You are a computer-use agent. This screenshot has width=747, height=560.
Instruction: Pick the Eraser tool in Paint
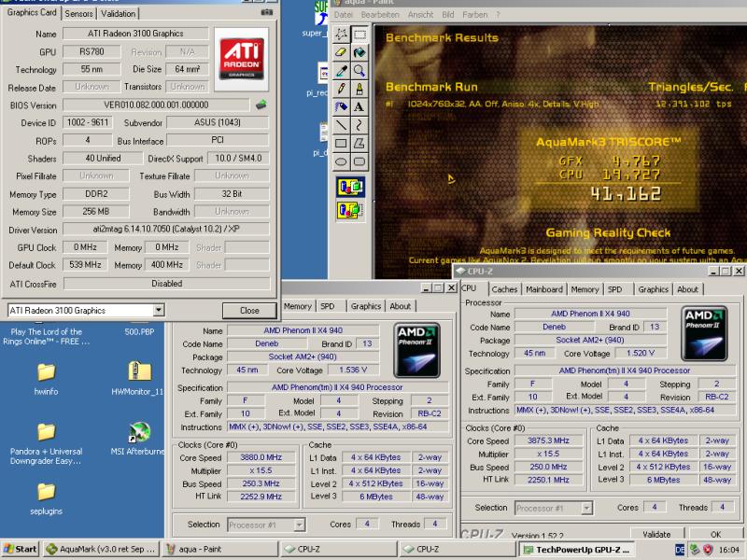(x=341, y=52)
